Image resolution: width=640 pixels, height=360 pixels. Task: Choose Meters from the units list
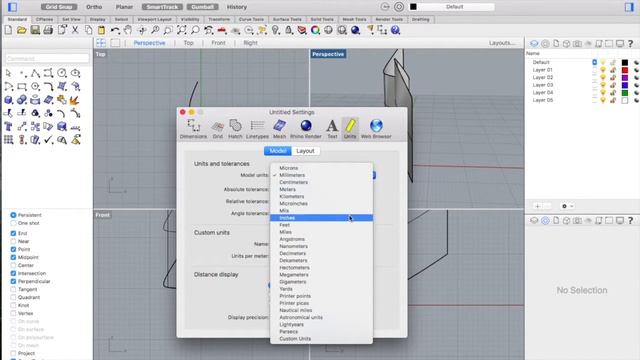[x=321, y=189]
